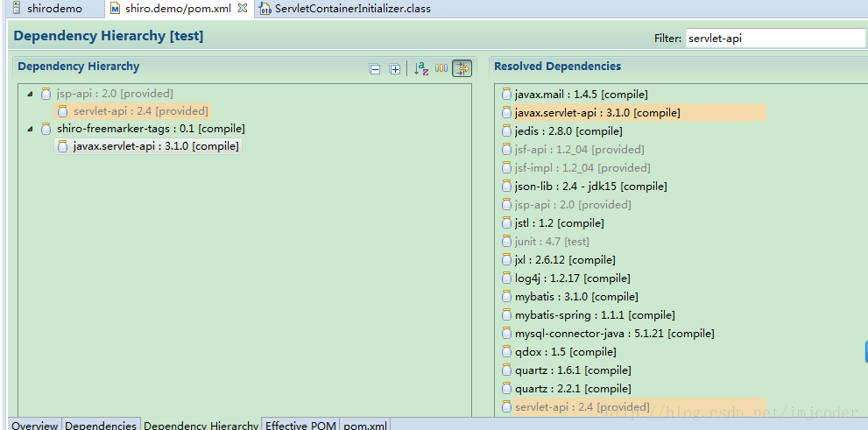Switch to the Overview bottom tab
868x430 pixels.
35,425
